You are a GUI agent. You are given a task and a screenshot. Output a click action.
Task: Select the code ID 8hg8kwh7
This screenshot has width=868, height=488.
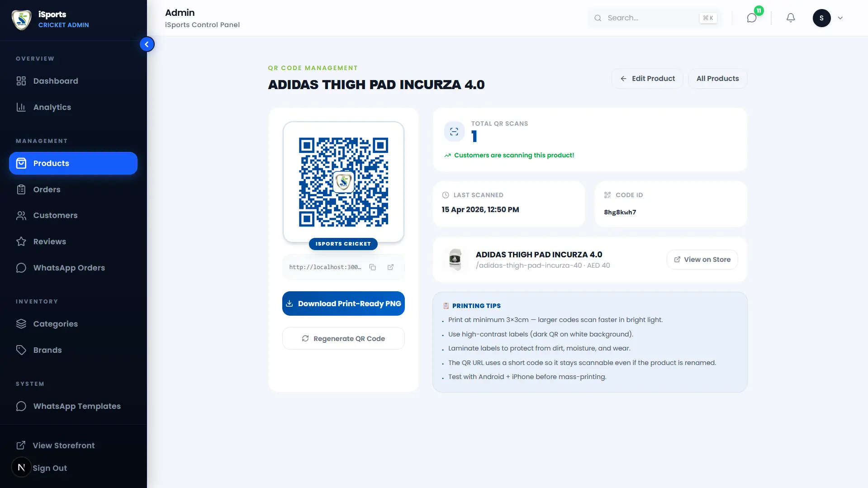[x=620, y=212]
